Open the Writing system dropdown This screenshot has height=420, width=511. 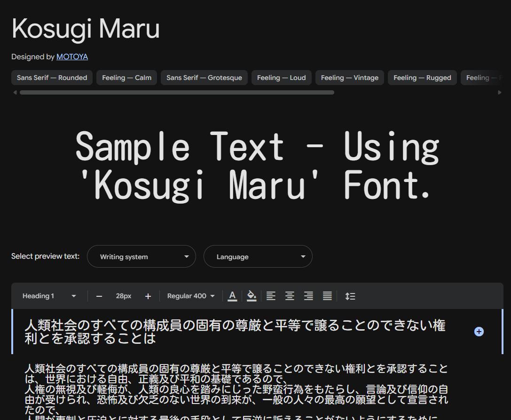[x=142, y=257]
